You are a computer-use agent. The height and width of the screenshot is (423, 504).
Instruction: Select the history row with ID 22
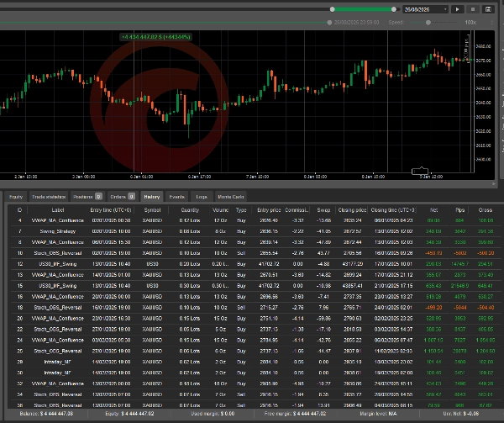[x=256, y=330]
